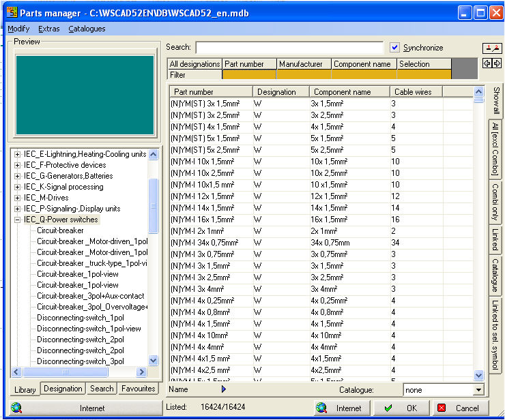505x420 pixels.
Task: Select the Show all vertical tab
Action: tap(496, 100)
